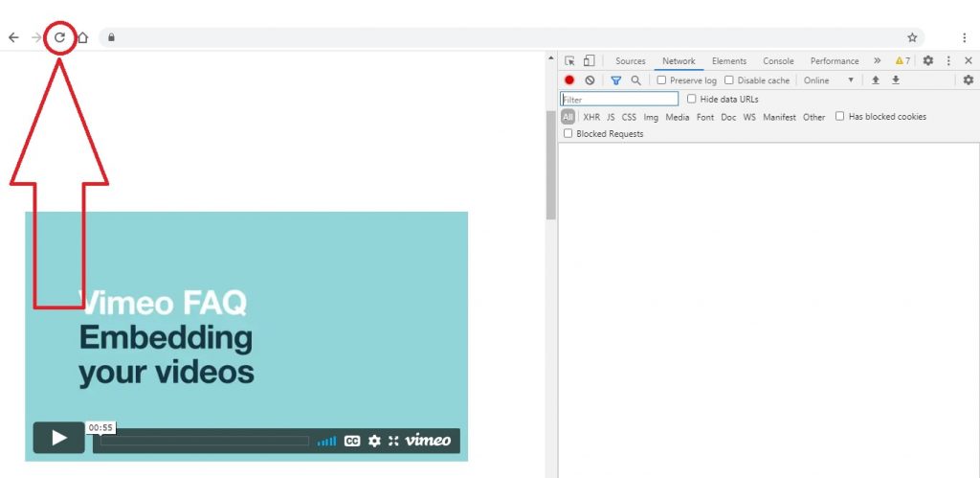
Task: Switch to the Sources tab
Action: (x=630, y=60)
